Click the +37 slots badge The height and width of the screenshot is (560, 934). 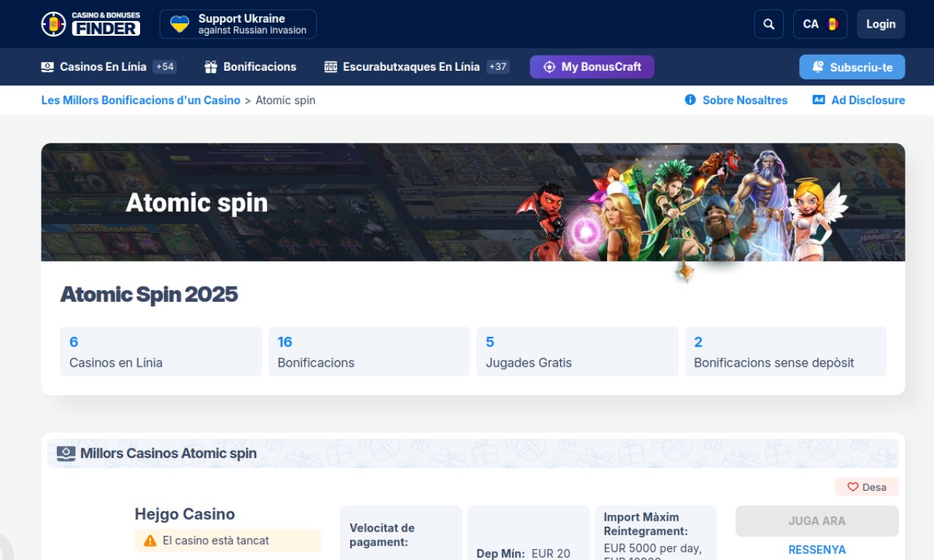pyautogui.click(x=498, y=66)
